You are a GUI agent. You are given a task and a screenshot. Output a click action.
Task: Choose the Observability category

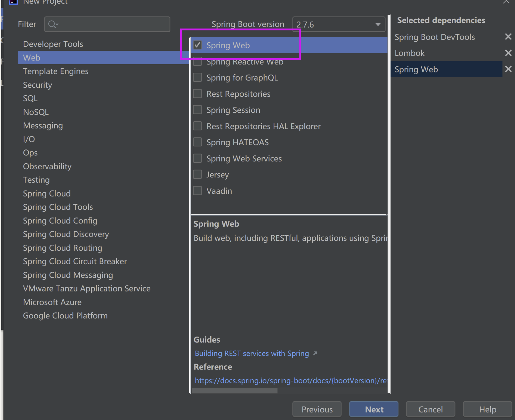click(47, 166)
